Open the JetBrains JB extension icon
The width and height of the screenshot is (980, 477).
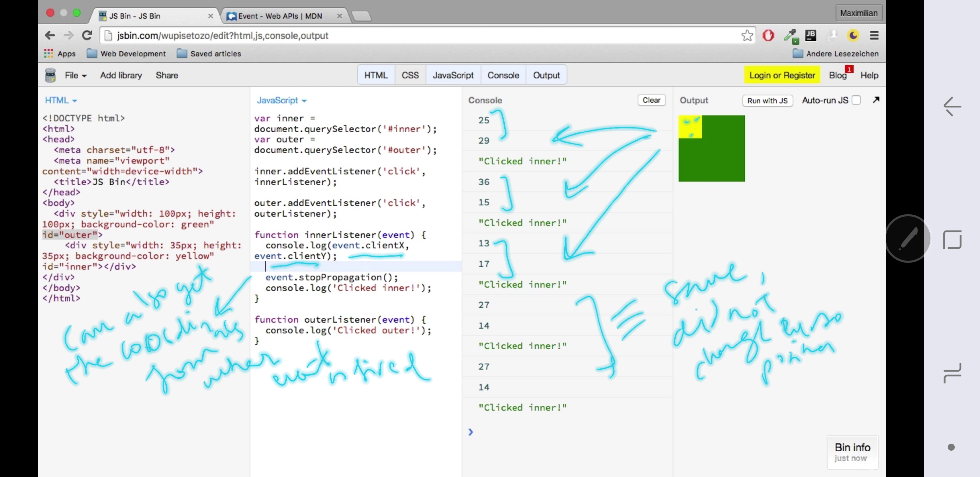tap(811, 35)
